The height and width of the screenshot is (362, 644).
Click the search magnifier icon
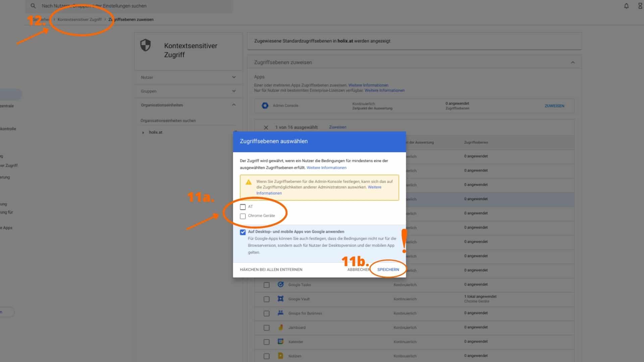[x=33, y=6]
